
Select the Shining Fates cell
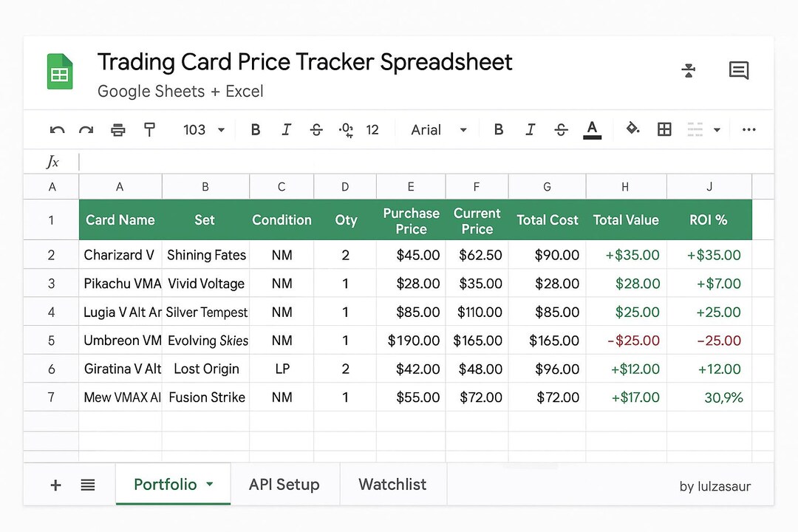point(206,255)
